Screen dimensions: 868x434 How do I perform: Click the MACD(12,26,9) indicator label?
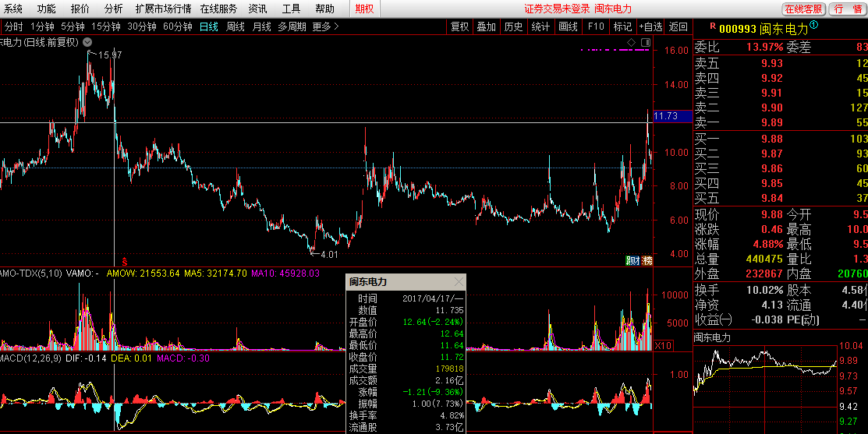tap(31, 358)
